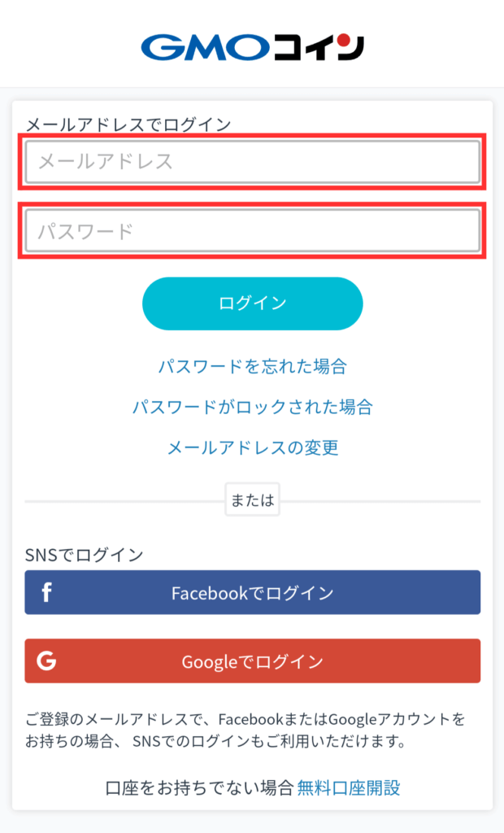Click the Facebook 'f' icon

click(46, 592)
